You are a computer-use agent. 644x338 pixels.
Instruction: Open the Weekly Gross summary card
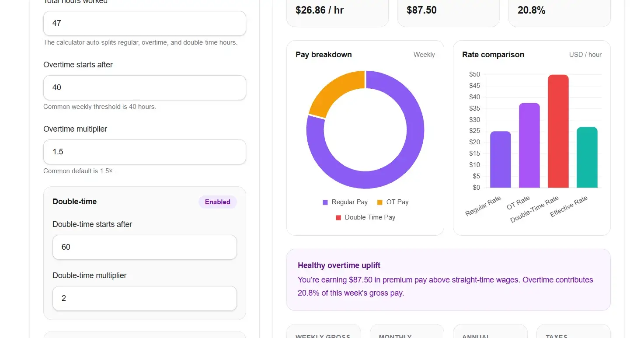(x=323, y=332)
